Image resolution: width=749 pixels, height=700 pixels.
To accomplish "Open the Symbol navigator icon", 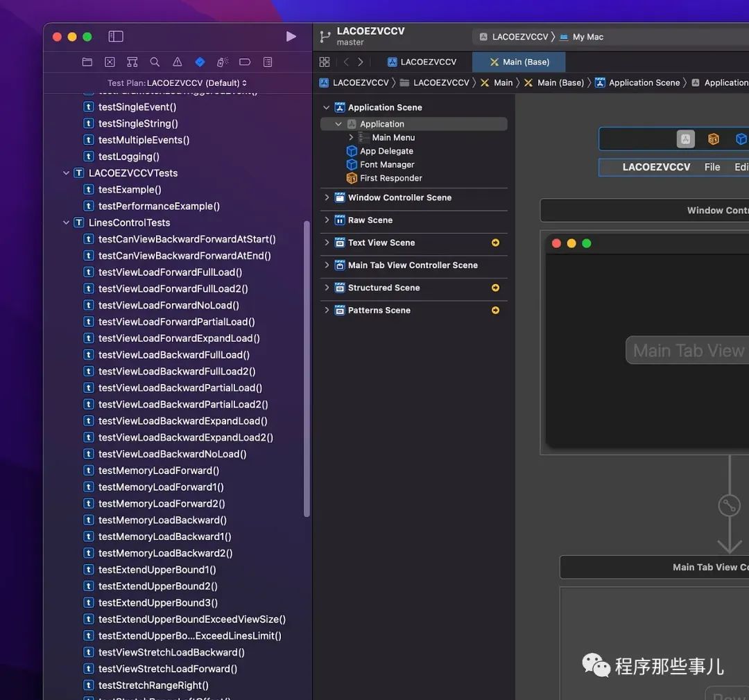I will pyautogui.click(x=132, y=62).
